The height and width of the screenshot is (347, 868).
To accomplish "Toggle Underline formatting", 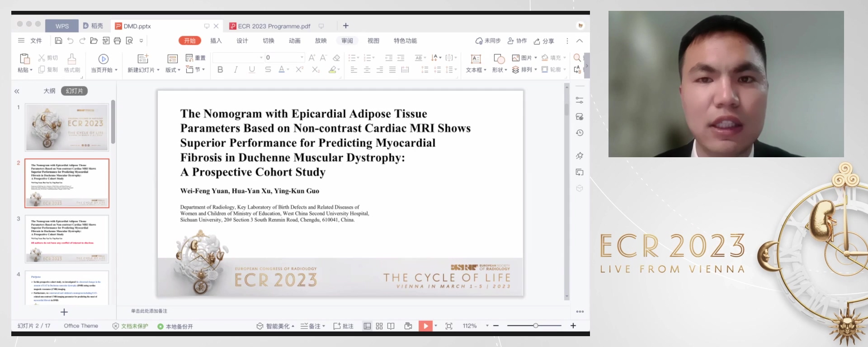I will point(252,70).
